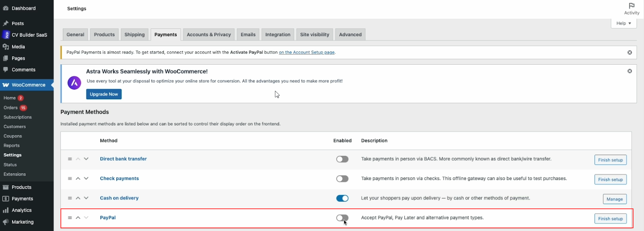Click the Pages icon in sidebar
This screenshot has width=644, height=231.
pos(6,58)
